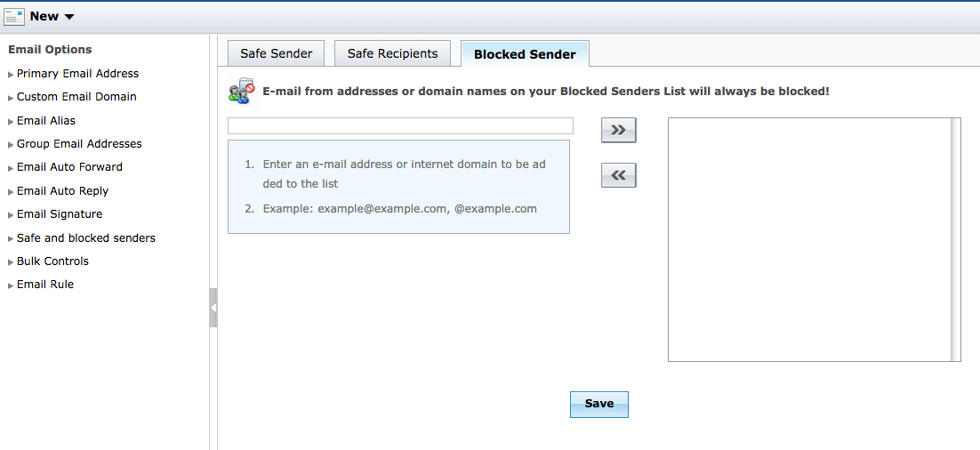Click the Save button
Screen dimensions: 980x450
pos(598,404)
